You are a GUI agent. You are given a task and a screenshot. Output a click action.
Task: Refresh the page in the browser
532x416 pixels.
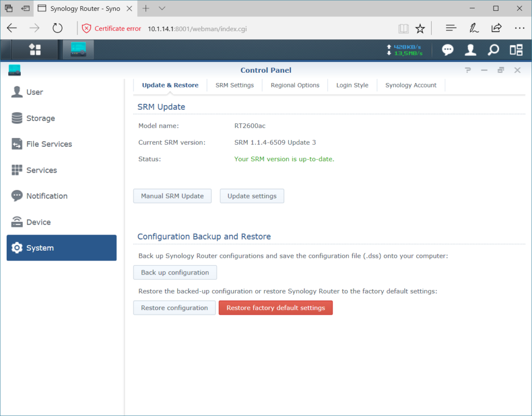(x=57, y=28)
